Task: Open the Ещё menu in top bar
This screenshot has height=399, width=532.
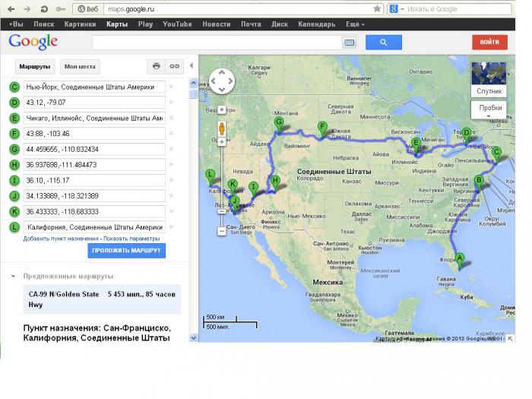Action: tap(355, 24)
